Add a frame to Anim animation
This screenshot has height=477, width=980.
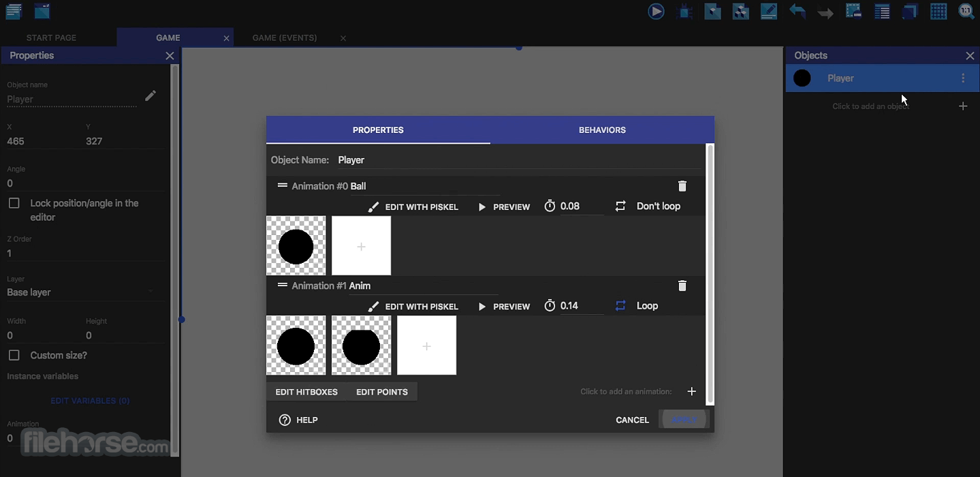426,345
